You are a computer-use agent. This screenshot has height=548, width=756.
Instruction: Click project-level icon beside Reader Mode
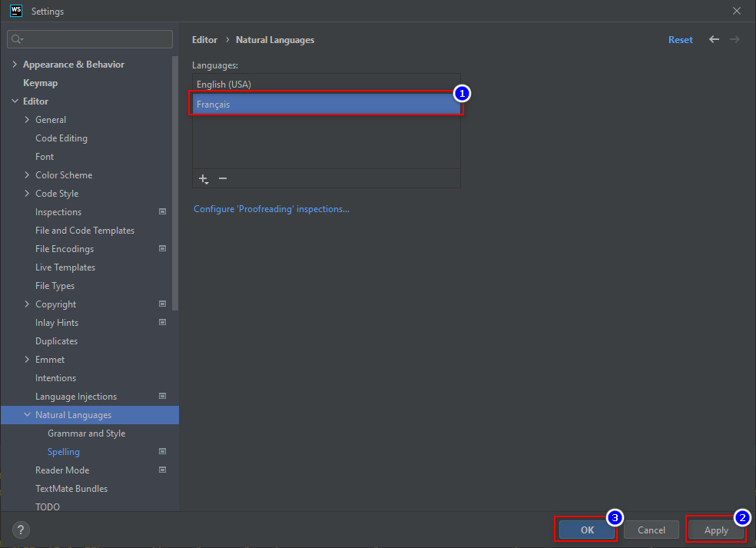pos(162,470)
